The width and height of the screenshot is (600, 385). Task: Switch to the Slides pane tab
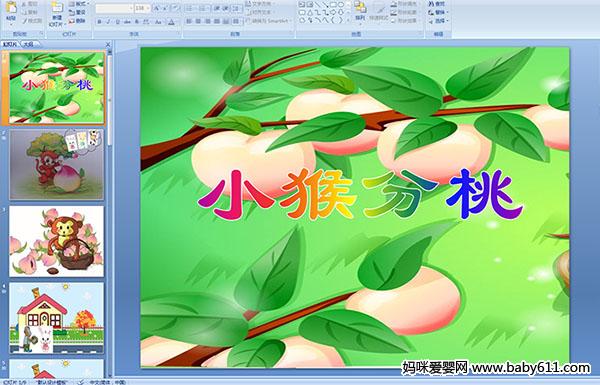pyautogui.click(x=10, y=44)
